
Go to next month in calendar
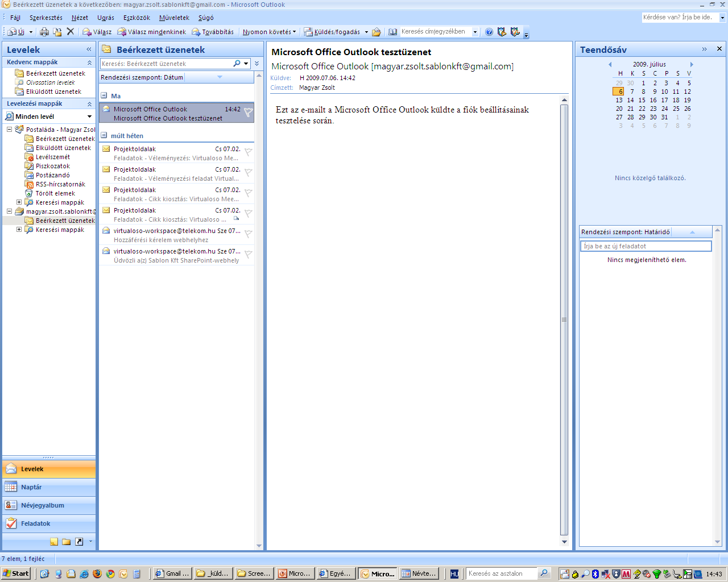click(x=692, y=64)
